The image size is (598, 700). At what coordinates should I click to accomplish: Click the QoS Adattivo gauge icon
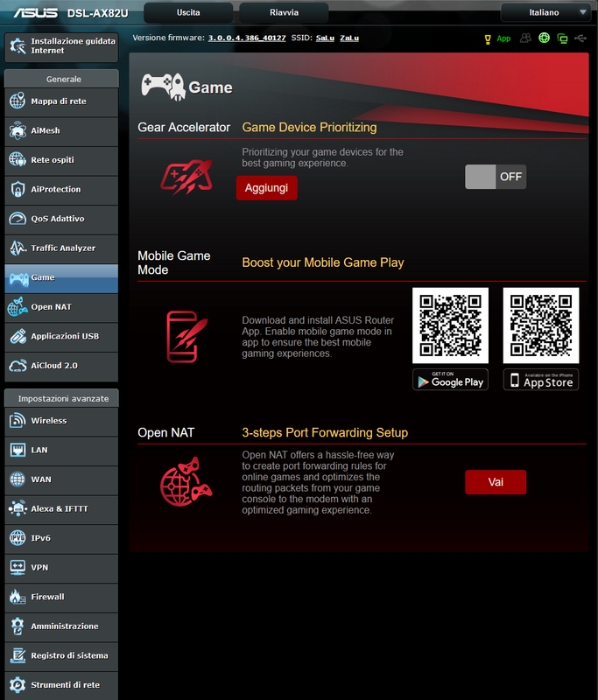pyautogui.click(x=18, y=218)
